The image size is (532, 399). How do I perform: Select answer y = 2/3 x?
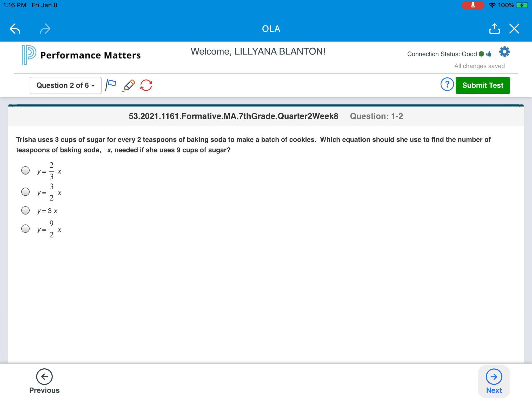[25, 170]
